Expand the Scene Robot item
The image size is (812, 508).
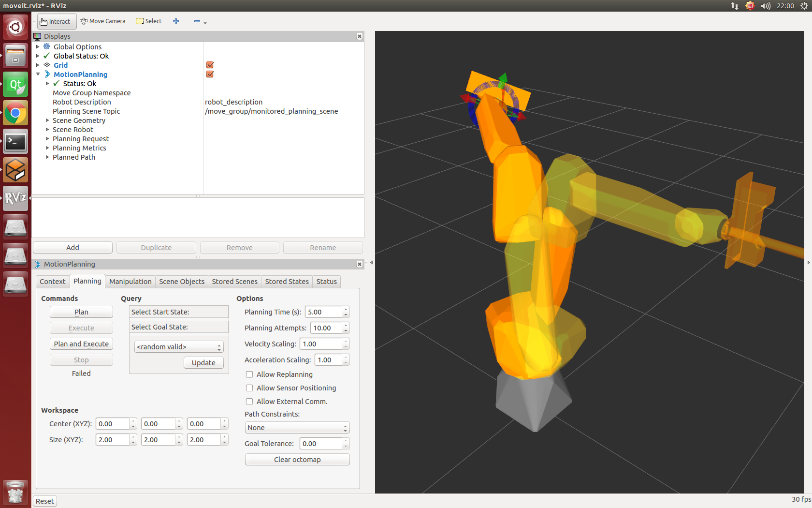click(x=47, y=130)
